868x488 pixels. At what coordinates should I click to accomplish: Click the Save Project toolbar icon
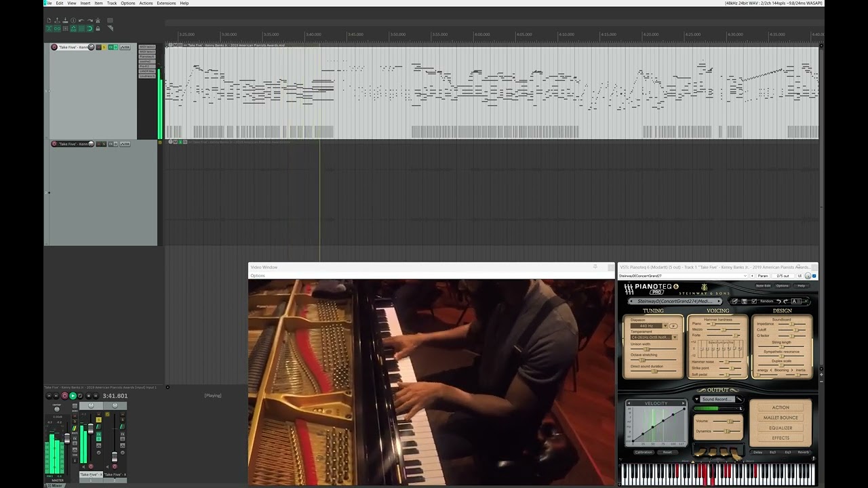click(65, 20)
